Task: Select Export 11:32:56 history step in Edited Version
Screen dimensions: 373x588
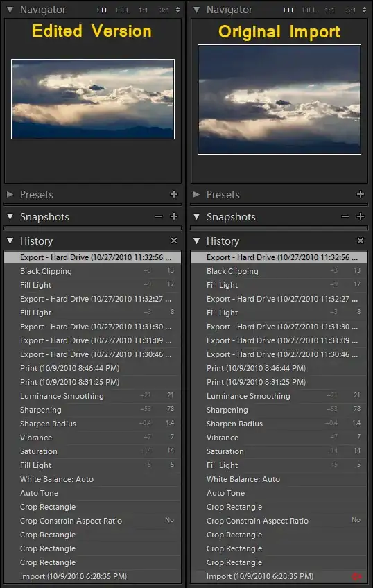Action: point(93,257)
